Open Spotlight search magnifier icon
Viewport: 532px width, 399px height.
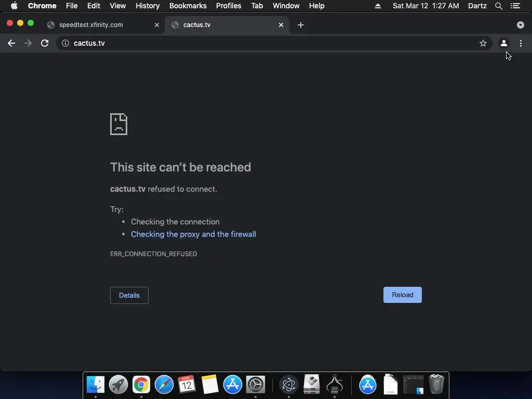tap(498, 6)
